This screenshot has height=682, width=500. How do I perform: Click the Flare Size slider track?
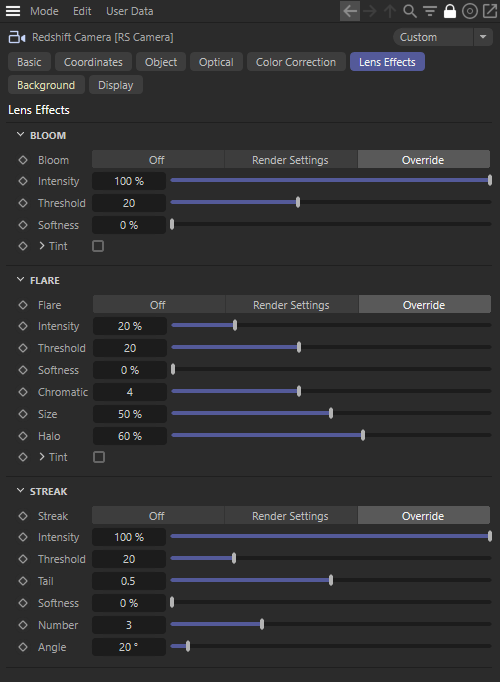331,413
